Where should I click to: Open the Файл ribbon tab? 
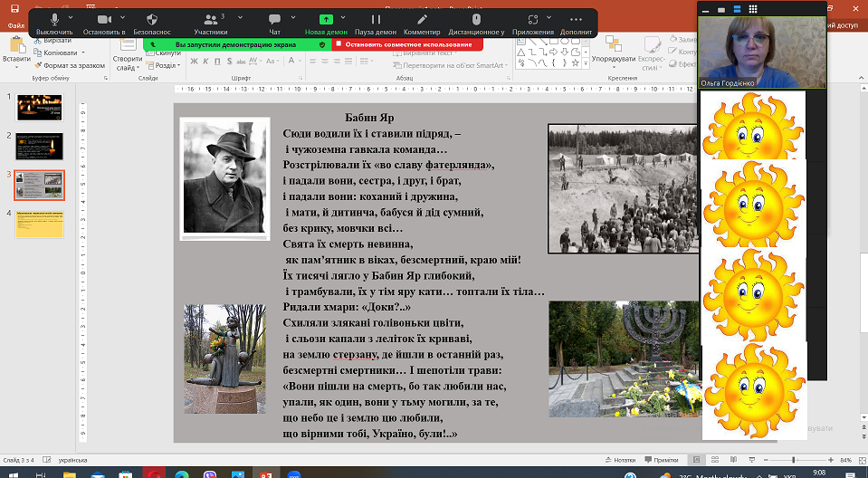coord(16,25)
